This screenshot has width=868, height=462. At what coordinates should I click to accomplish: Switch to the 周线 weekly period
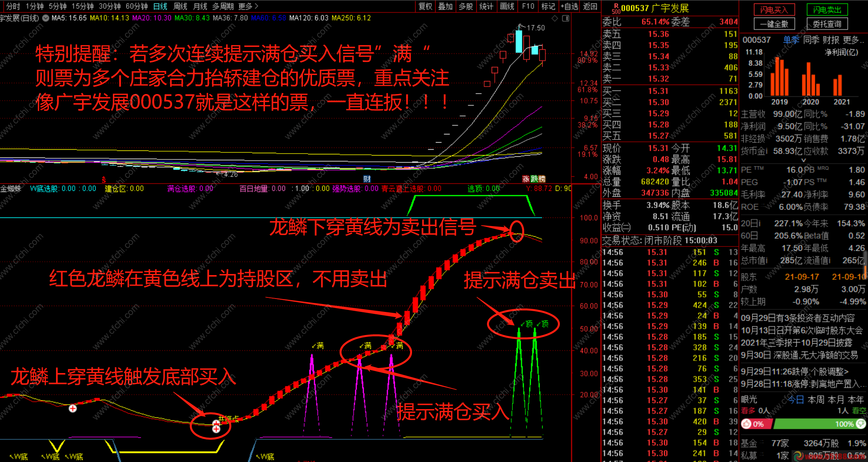click(180, 6)
